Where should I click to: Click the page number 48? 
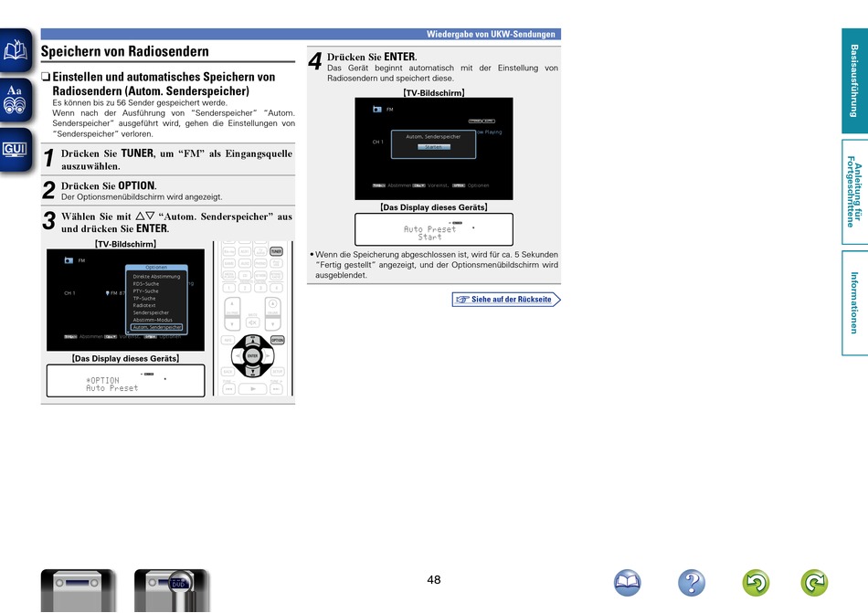click(434, 580)
